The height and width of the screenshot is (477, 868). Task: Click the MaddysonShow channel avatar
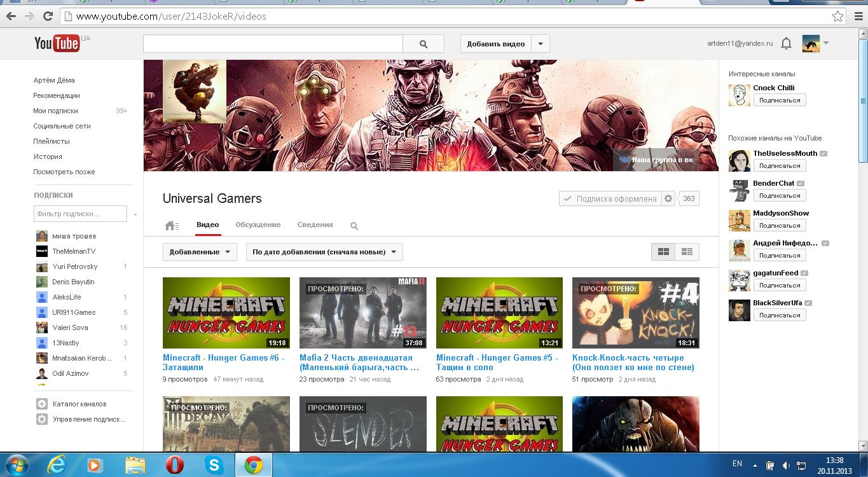coord(740,220)
